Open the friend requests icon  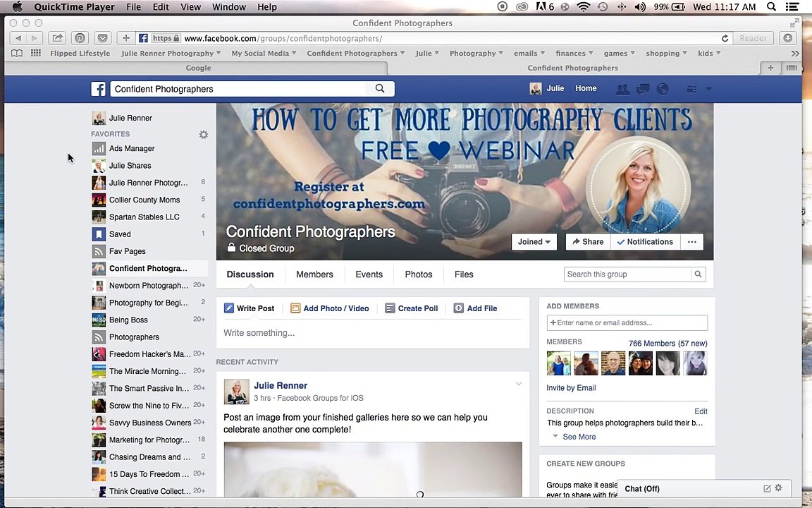[622, 89]
